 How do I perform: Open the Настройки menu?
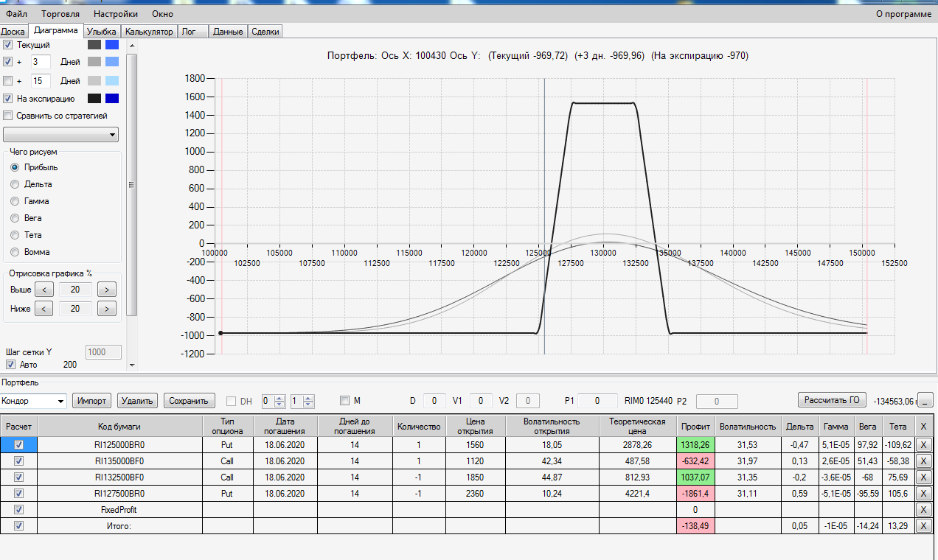[116, 13]
